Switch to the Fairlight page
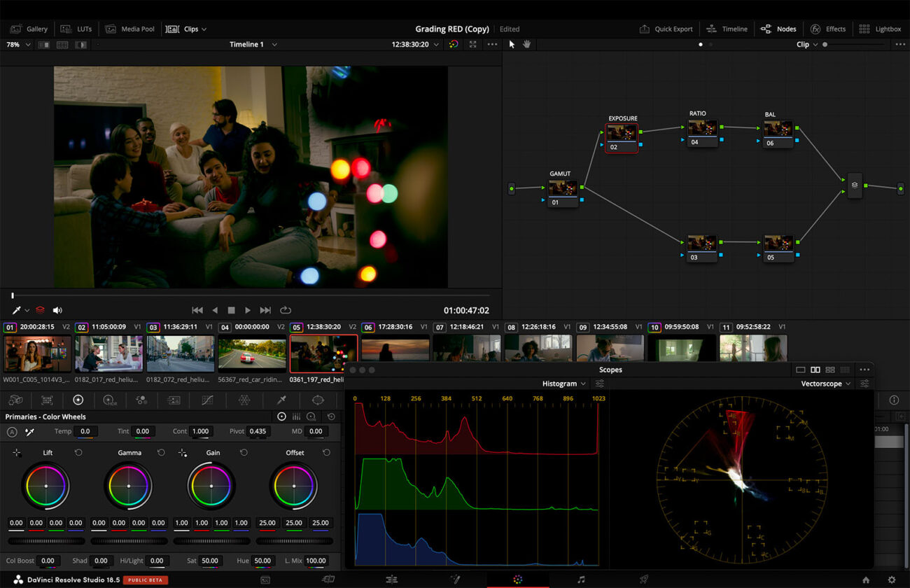 point(582,580)
